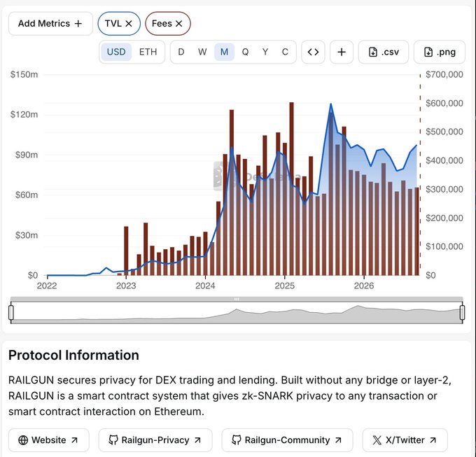Click GitHub icon on Railgun-Community button
This screenshot has width=476, height=457.
click(x=237, y=440)
